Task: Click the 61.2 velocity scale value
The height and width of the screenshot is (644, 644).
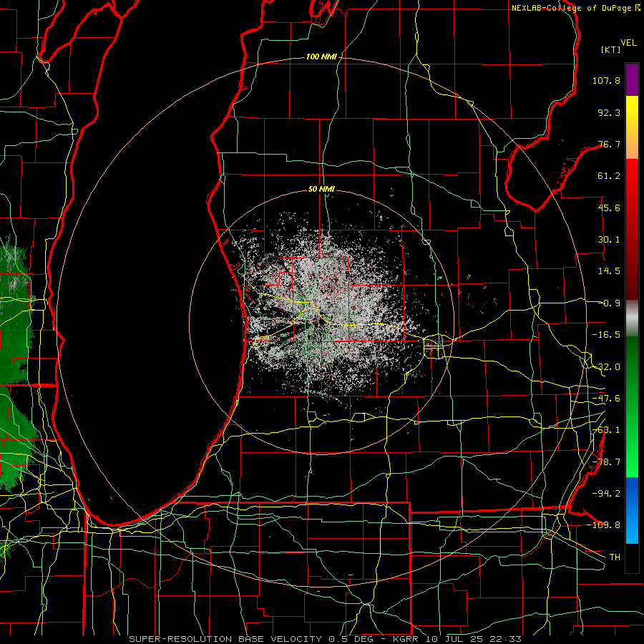Action: click(609, 176)
